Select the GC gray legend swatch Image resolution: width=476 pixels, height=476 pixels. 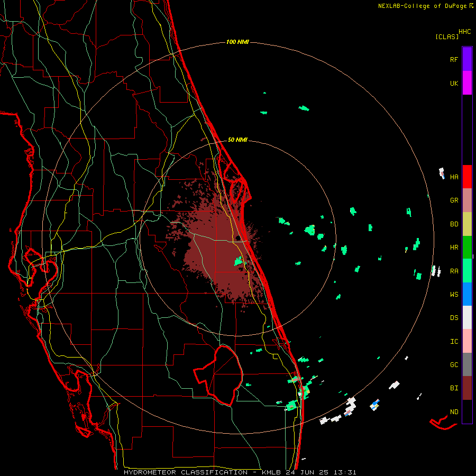pyautogui.click(x=467, y=364)
